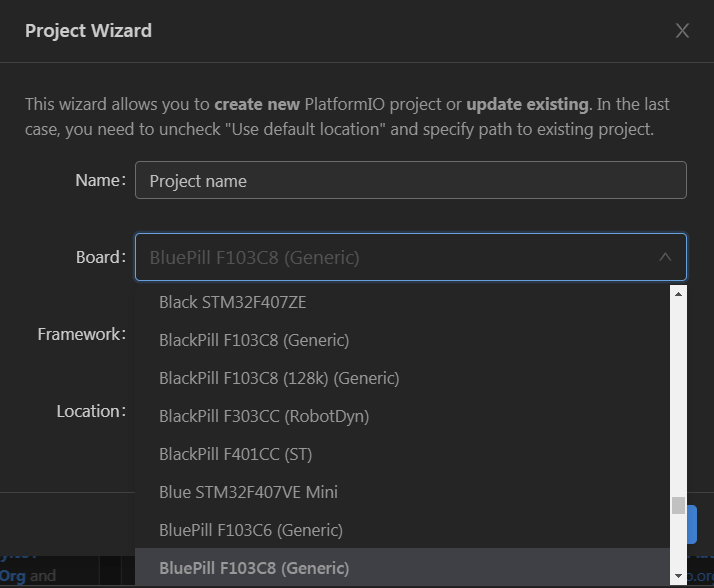Pick BlackPill F303CC (RobotDyn) board
Viewport: 714px width, 588px height.
coord(402,416)
